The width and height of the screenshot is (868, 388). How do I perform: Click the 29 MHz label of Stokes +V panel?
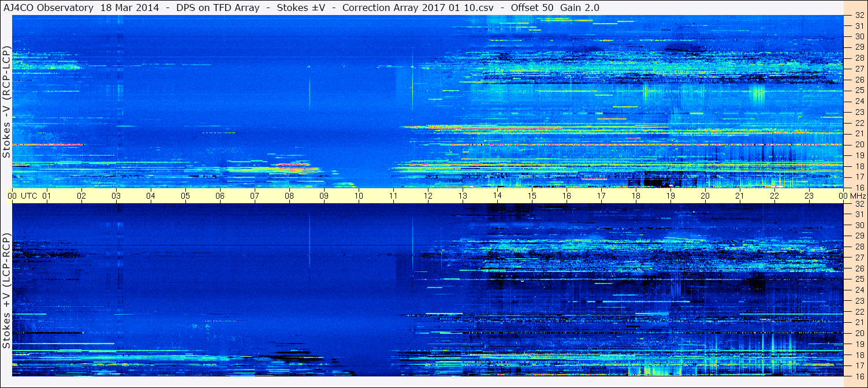(x=859, y=236)
